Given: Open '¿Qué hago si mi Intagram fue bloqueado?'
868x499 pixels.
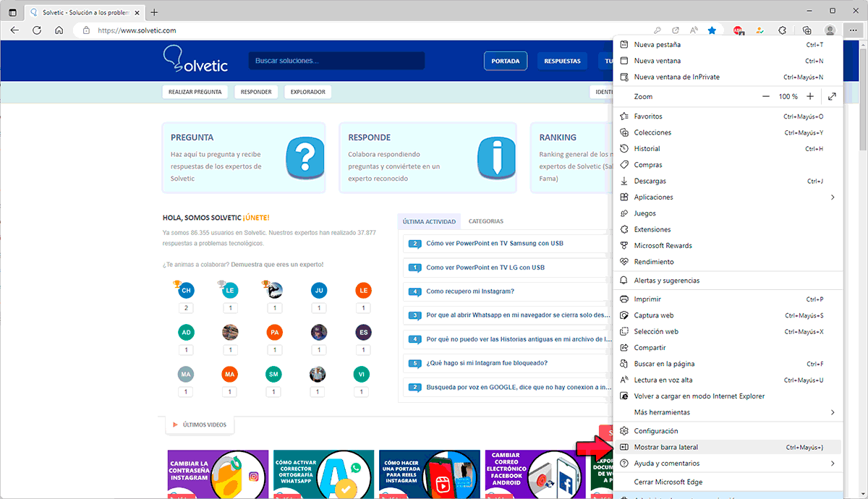Looking at the screenshot, I should coord(487,363).
